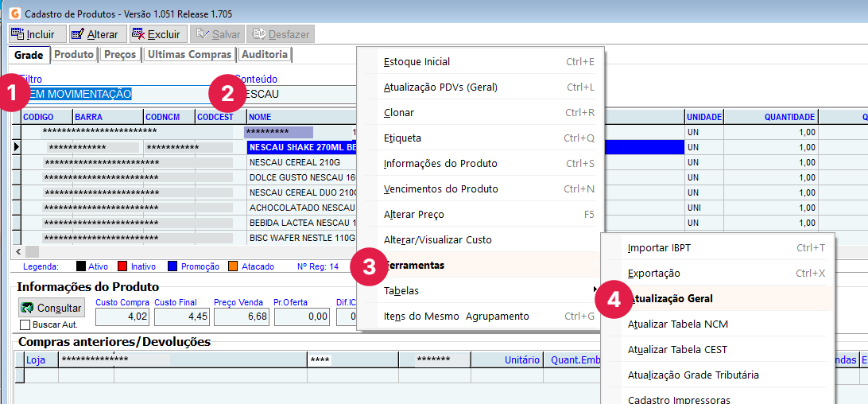This screenshot has width=868, height=404.
Task: Open the Preços tab
Action: (120, 54)
